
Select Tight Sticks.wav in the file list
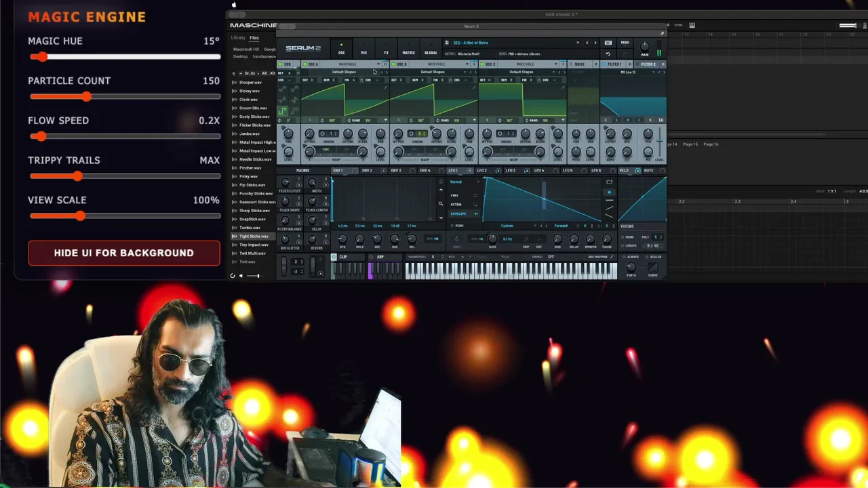click(x=251, y=237)
